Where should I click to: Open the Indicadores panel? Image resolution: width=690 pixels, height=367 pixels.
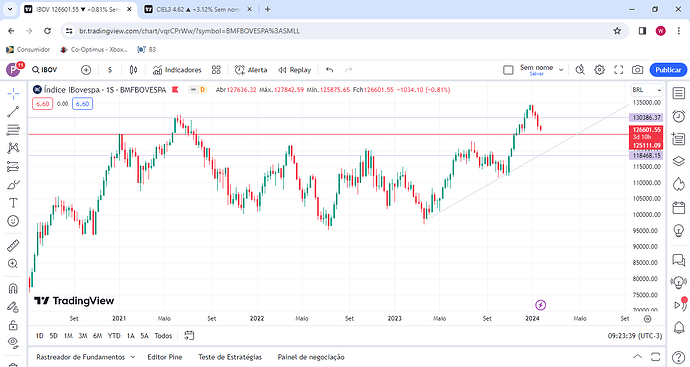177,70
